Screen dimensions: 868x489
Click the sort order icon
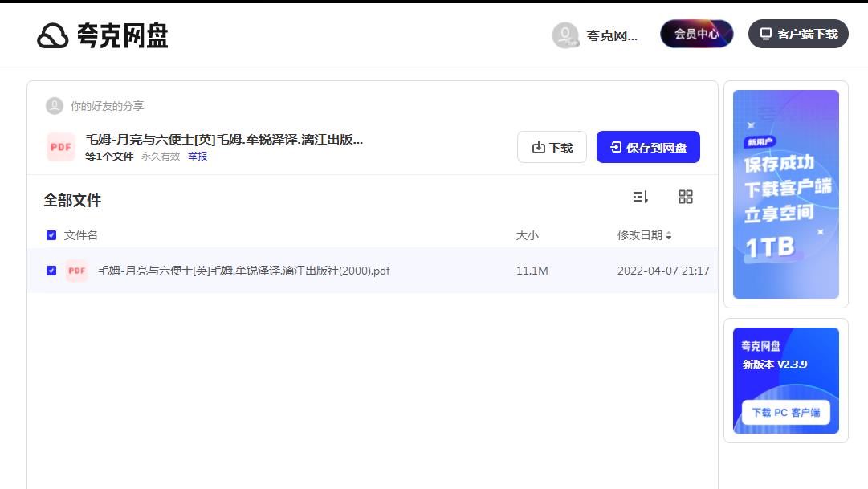(640, 197)
